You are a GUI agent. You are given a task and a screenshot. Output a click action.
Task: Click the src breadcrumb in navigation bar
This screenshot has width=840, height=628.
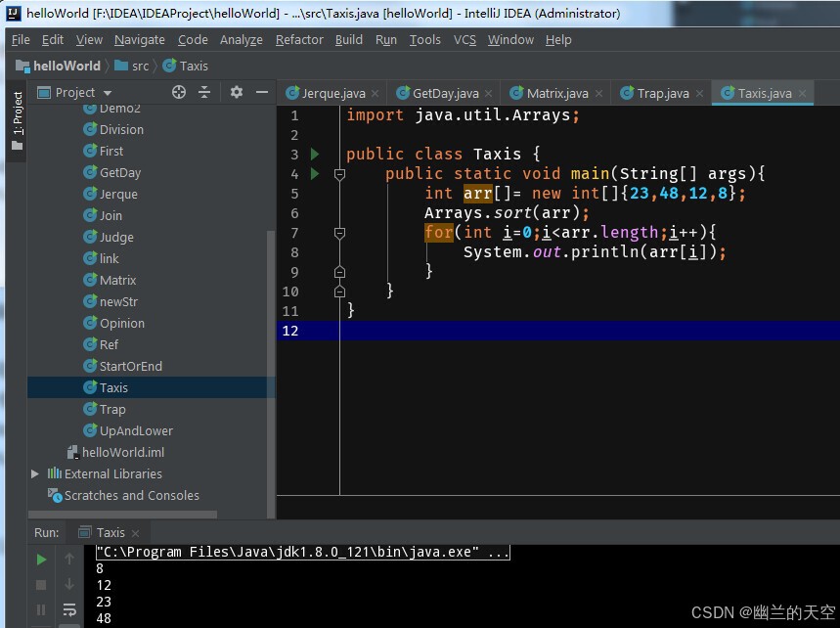[x=140, y=66]
